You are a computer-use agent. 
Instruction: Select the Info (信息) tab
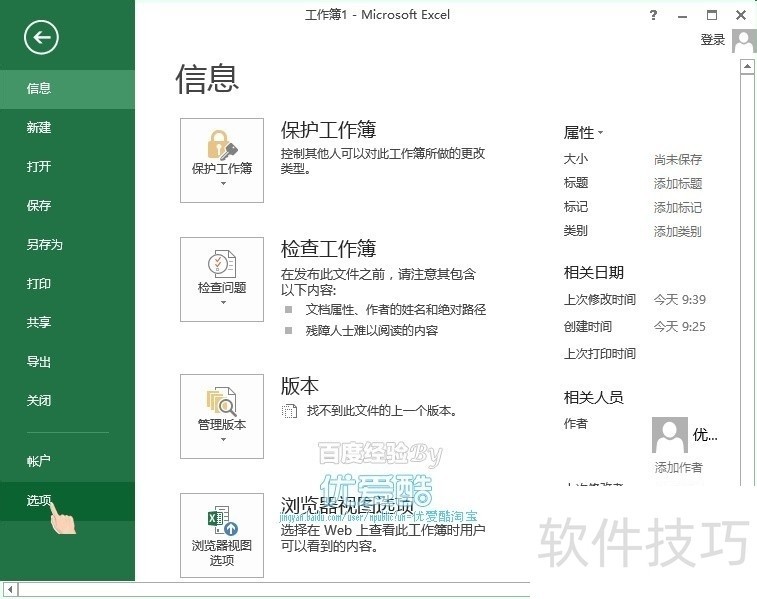[67, 89]
